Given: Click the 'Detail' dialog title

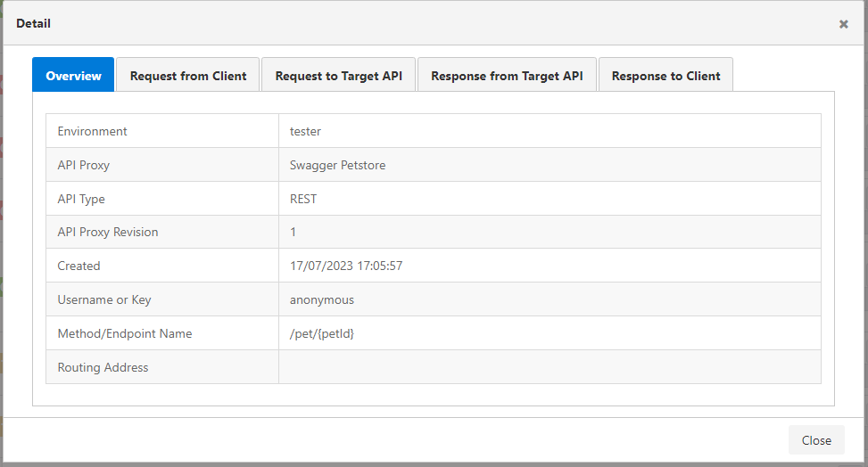Looking at the screenshot, I should pos(33,23).
